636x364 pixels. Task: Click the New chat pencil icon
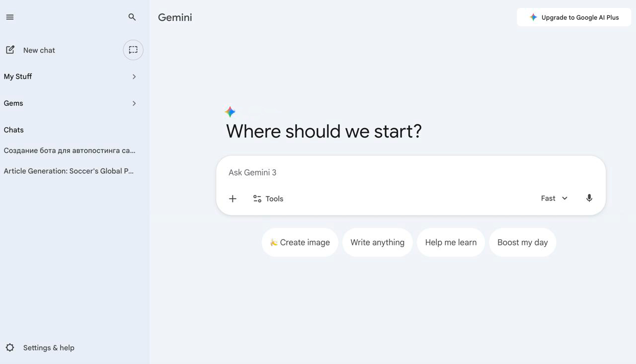pyautogui.click(x=10, y=50)
